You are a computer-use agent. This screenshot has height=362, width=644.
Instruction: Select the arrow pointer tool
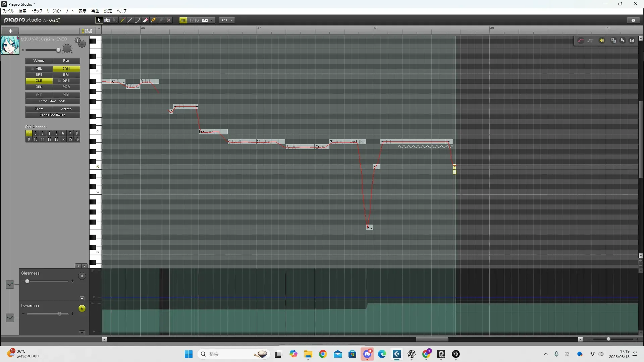(x=99, y=20)
